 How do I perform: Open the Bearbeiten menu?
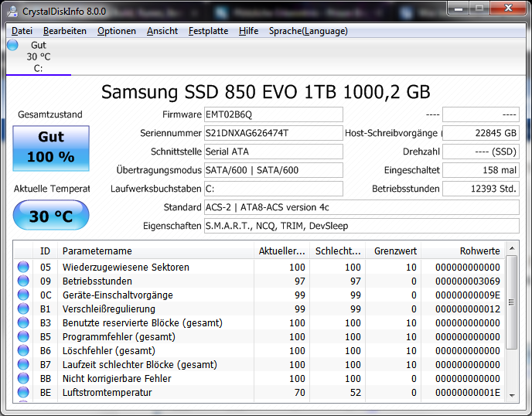click(x=65, y=31)
